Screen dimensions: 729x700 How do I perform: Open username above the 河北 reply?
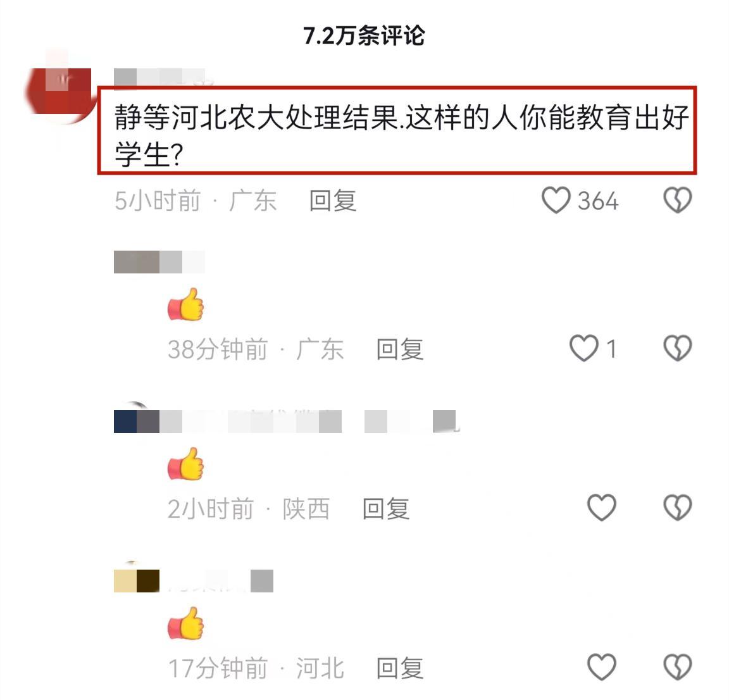point(194,581)
